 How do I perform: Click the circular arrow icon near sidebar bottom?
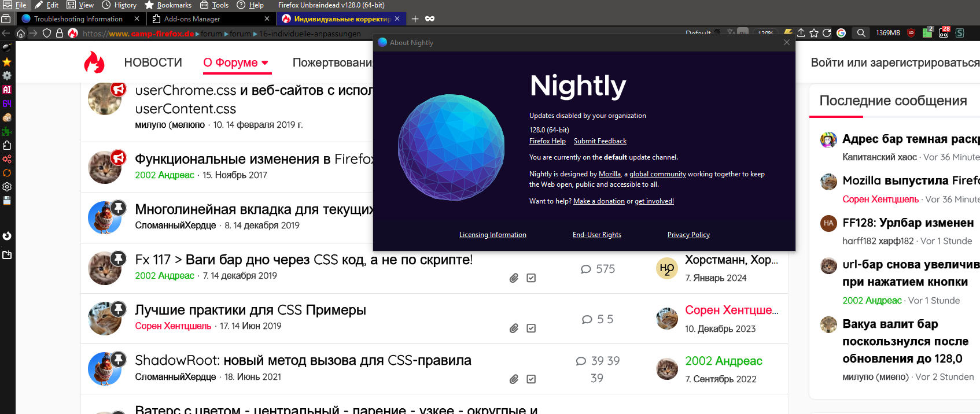pyautogui.click(x=7, y=236)
